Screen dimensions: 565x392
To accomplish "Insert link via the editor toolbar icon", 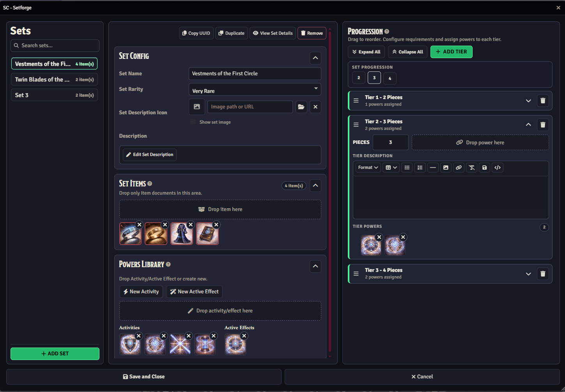I will (459, 168).
